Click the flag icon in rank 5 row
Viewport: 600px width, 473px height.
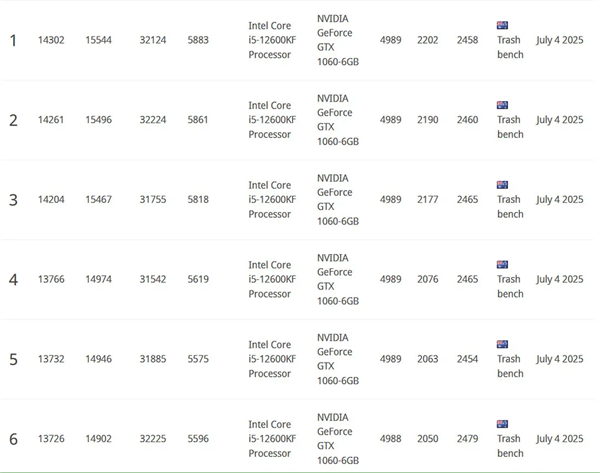502,344
